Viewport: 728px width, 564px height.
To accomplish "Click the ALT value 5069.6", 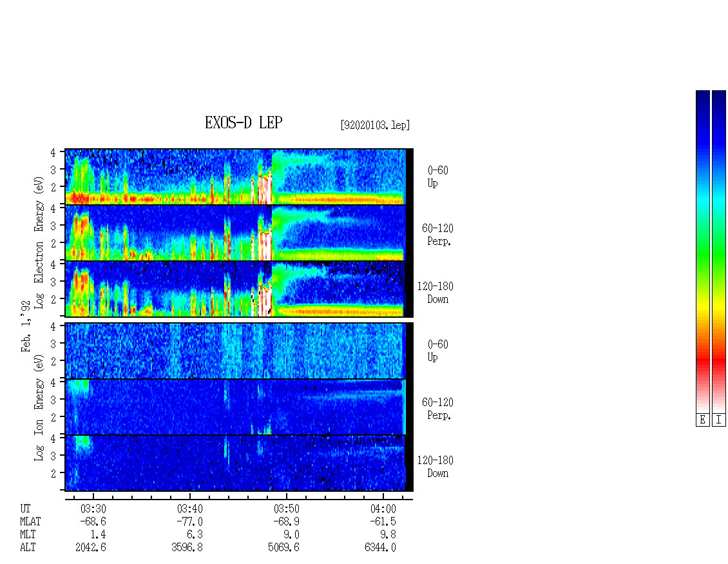I will (x=283, y=548).
